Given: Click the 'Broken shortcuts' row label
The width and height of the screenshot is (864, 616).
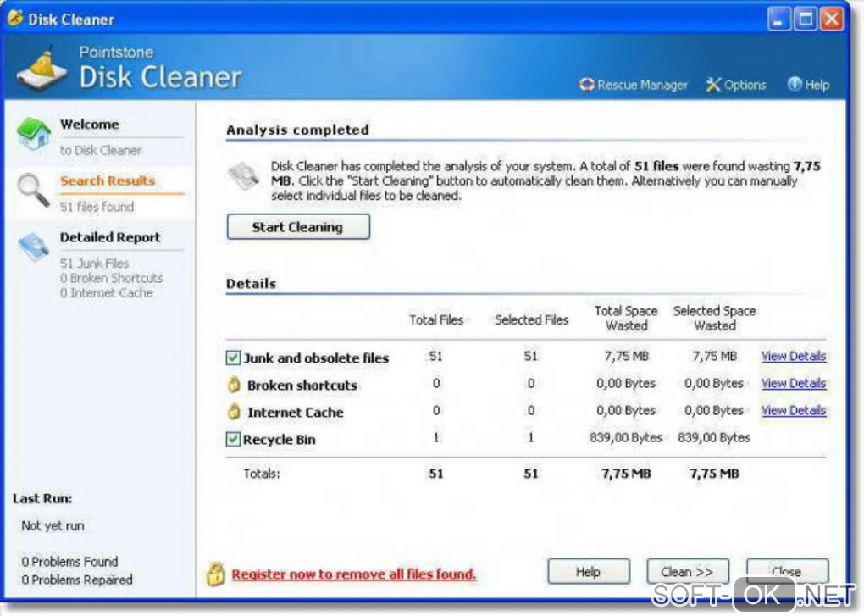Looking at the screenshot, I should (x=302, y=386).
